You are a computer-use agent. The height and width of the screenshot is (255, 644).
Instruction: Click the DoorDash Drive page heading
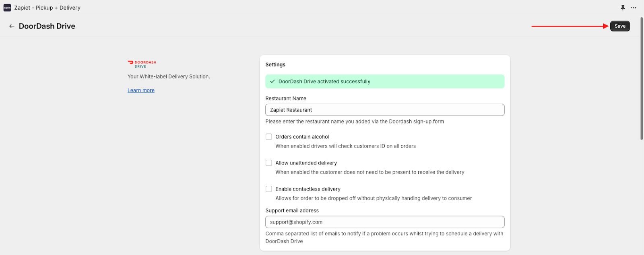point(47,26)
